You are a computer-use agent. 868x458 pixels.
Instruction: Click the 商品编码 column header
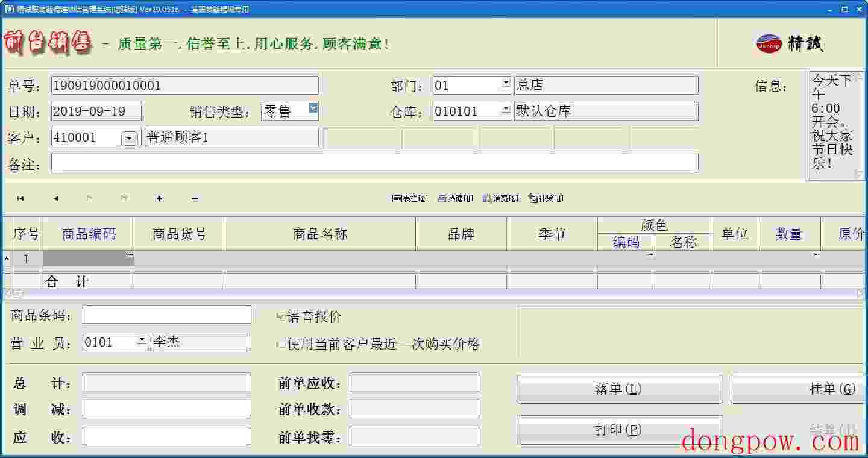click(89, 234)
